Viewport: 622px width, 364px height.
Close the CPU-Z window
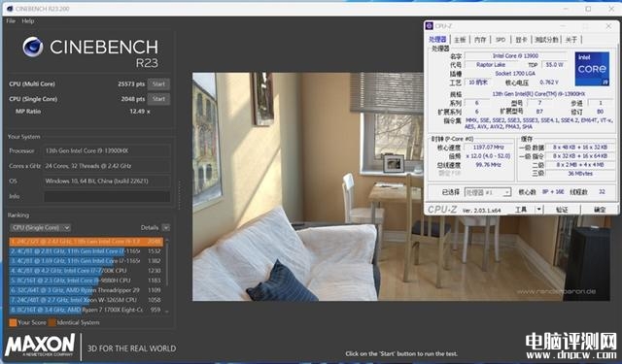608,26
